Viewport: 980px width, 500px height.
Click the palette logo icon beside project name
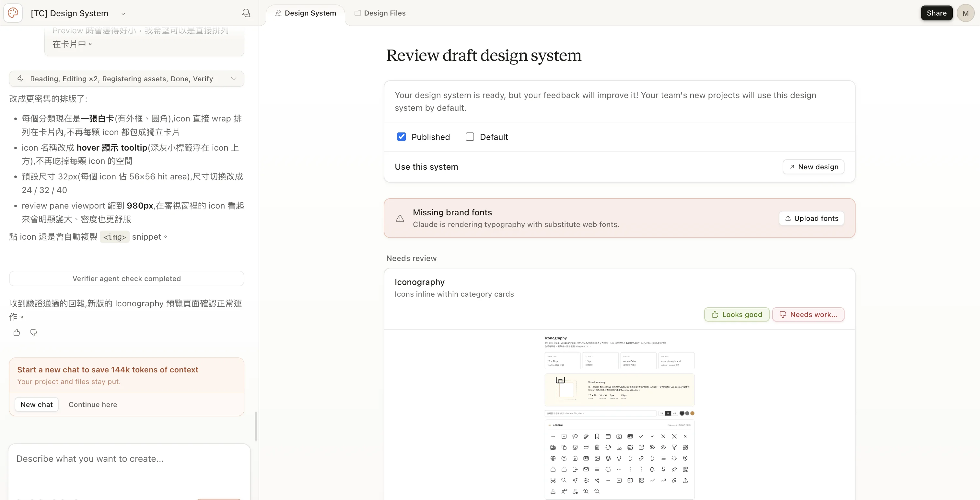(x=13, y=13)
